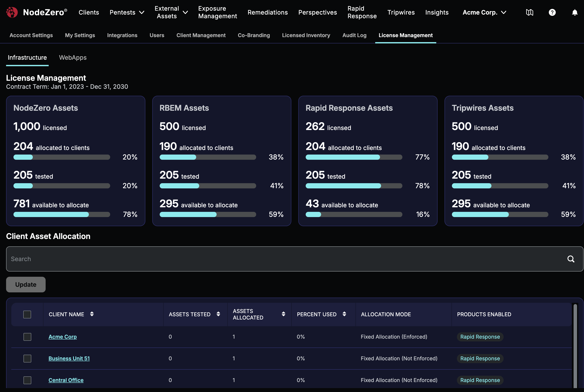Sort by Percent Used column arrows
The height and width of the screenshot is (392, 584).
tap(344, 314)
